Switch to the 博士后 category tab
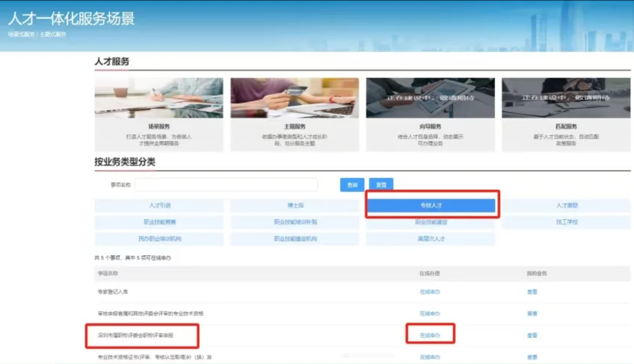The width and height of the screenshot is (634, 364). [x=295, y=205]
